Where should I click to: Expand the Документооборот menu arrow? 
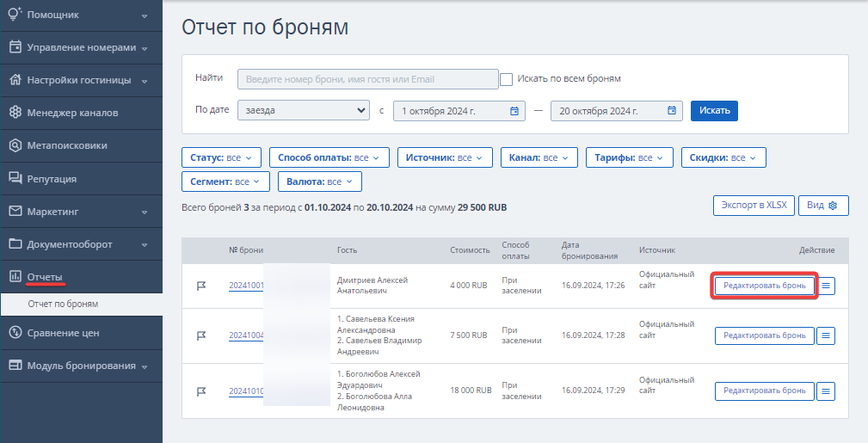[x=145, y=245]
